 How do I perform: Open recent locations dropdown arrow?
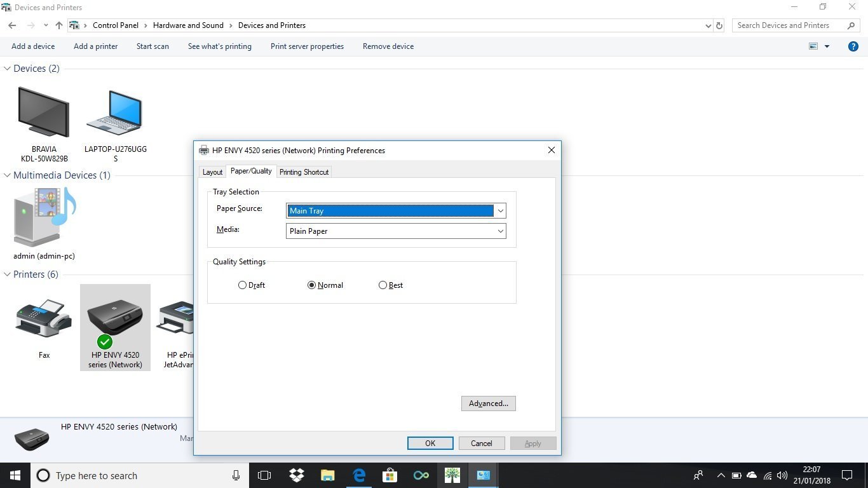tap(46, 25)
